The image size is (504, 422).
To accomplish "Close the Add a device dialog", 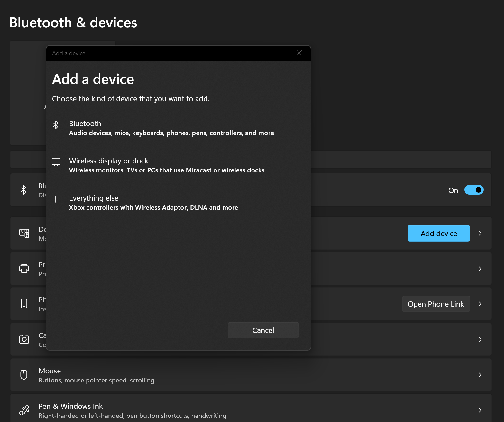I will point(299,53).
